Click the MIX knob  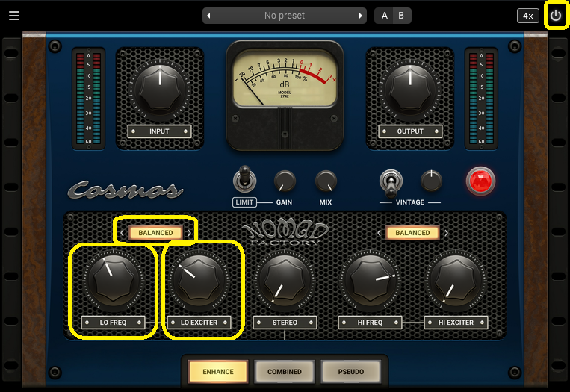tap(326, 181)
